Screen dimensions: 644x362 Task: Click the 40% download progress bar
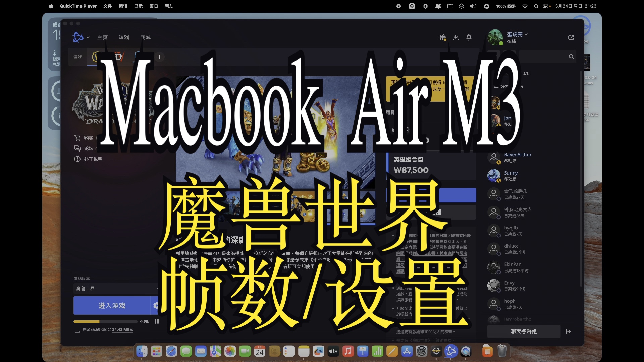click(x=105, y=321)
